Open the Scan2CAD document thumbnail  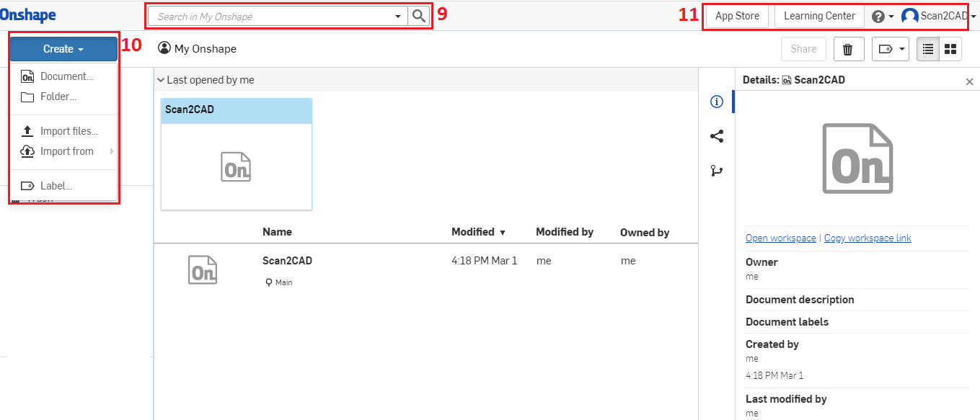[237, 167]
